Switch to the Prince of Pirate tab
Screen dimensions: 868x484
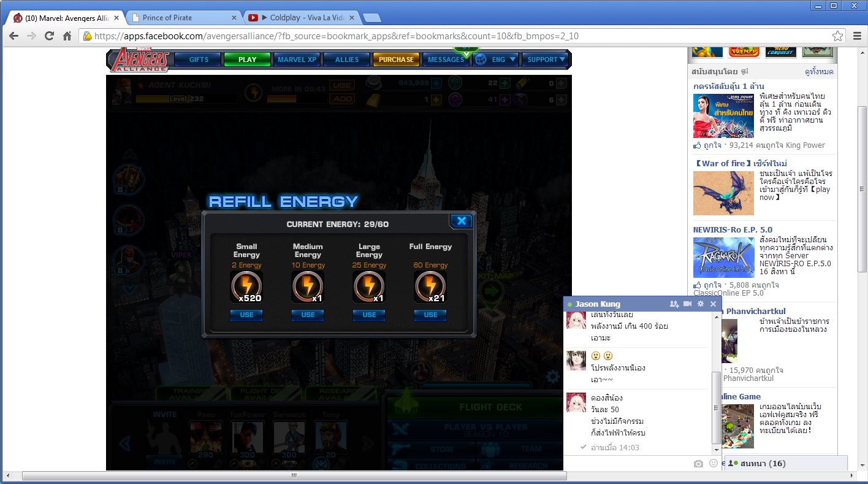click(181, 18)
